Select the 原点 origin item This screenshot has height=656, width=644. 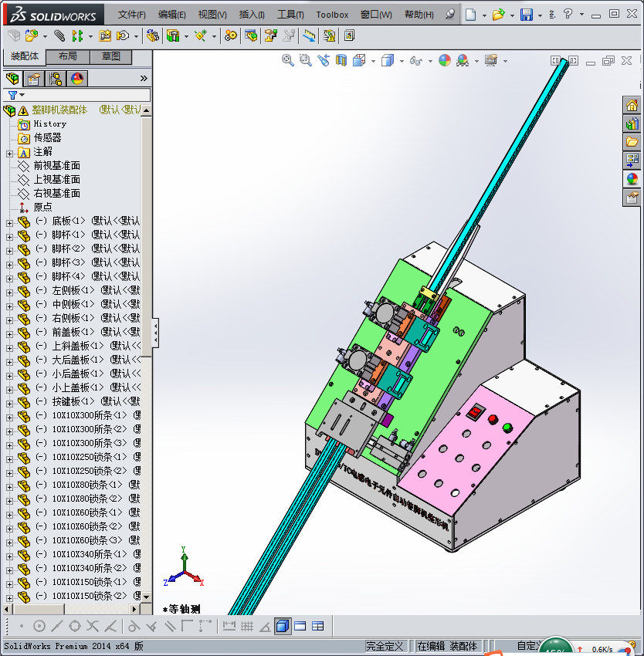pos(42,207)
